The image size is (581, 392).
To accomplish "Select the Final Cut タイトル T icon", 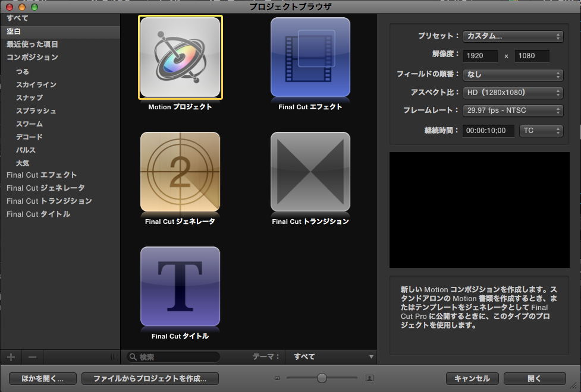I will [180, 286].
